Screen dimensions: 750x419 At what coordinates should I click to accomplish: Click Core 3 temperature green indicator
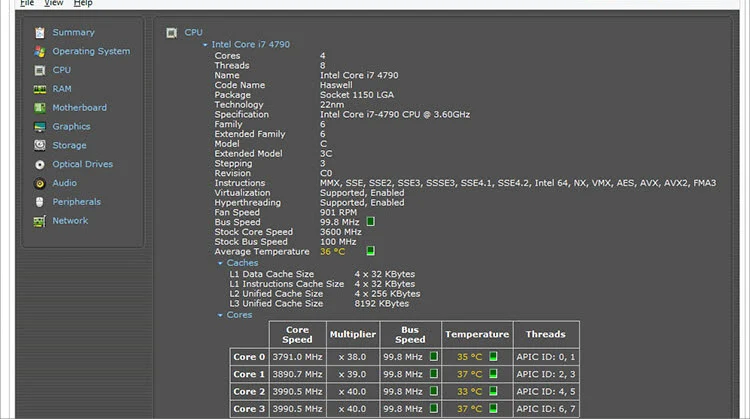[x=493, y=408]
